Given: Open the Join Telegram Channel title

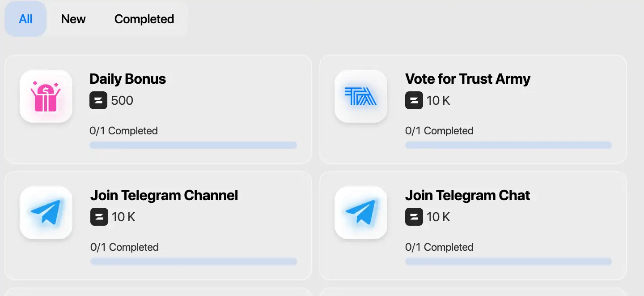Looking at the screenshot, I should pyautogui.click(x=164, y=196).
